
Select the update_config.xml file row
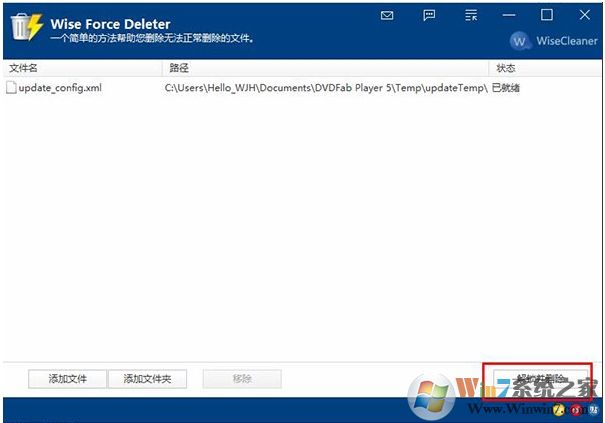[x=302, y=88]
